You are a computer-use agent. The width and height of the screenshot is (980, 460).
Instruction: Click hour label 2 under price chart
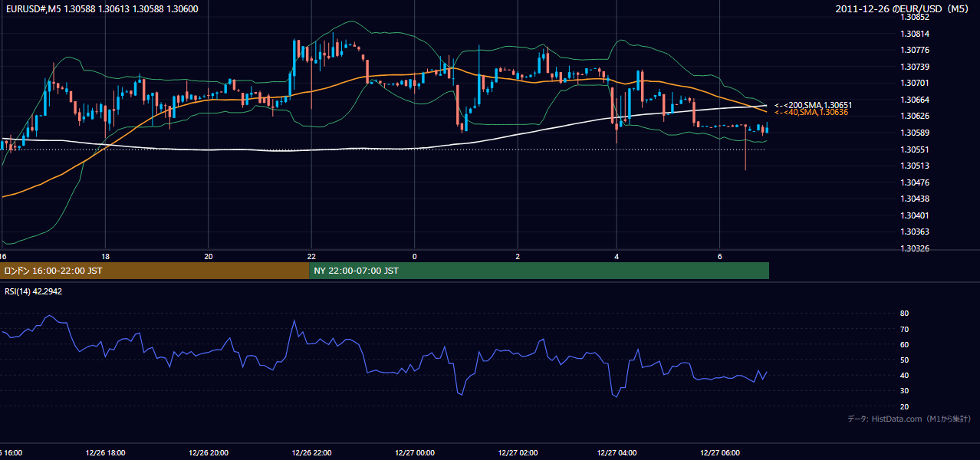pos(518,256)
